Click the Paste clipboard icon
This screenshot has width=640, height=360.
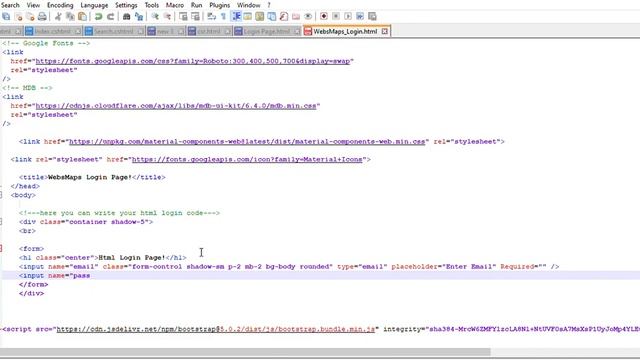[x=82, y=16]
